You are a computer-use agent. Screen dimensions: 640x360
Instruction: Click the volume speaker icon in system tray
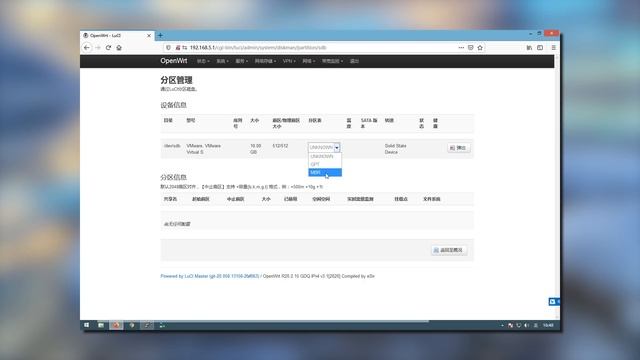[x=527, y=325]
